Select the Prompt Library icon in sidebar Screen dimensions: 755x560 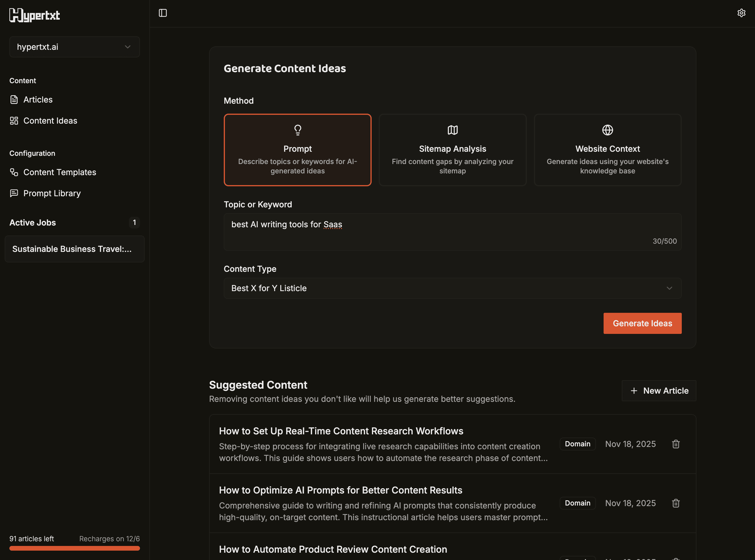[13, 193]
